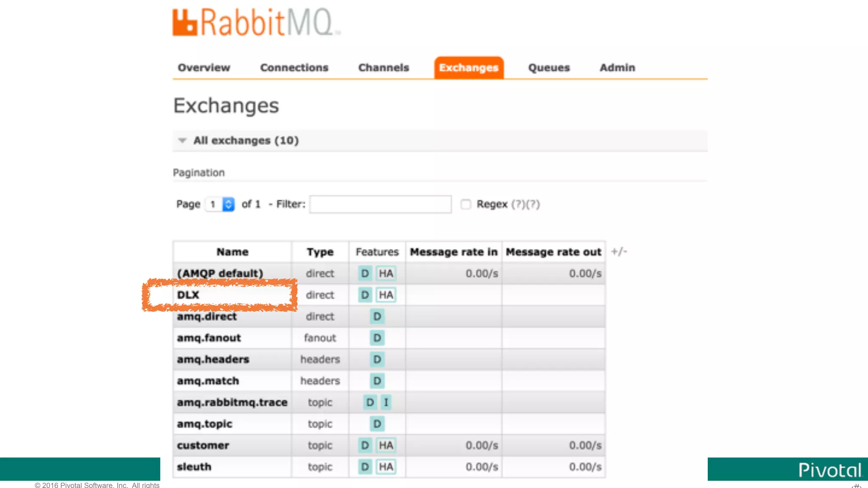868x488 pixels.
Task: Switch to the Queues tab
Action: (549, 68)
